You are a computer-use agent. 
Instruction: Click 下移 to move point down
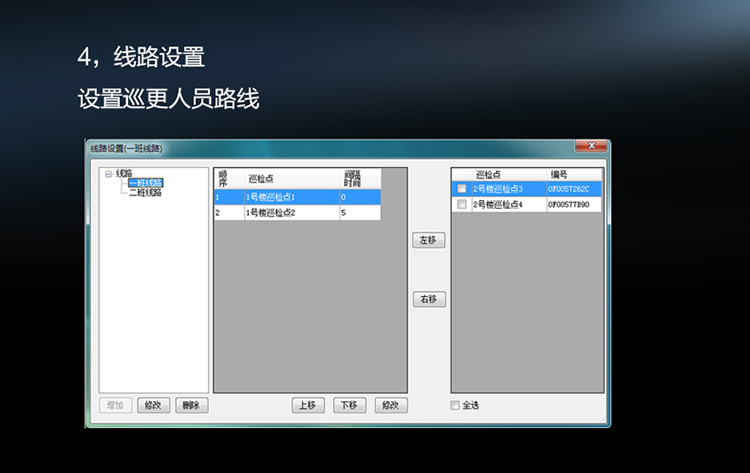click(x=350, y=405)
